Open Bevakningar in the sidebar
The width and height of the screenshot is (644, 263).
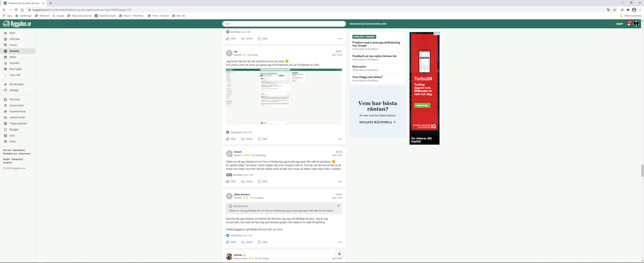[x=16, y=84]
